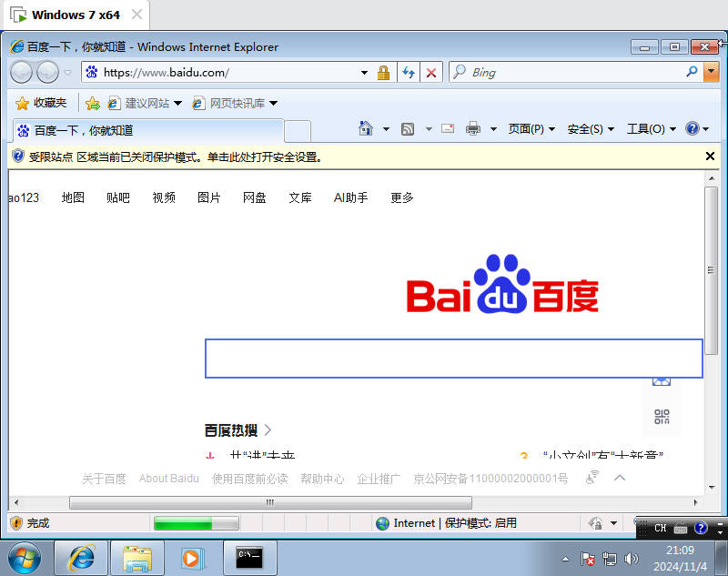The height and width of the screenshot is (576, 728).
Task: Click the Stop loading red X icon
Action: 431,73
